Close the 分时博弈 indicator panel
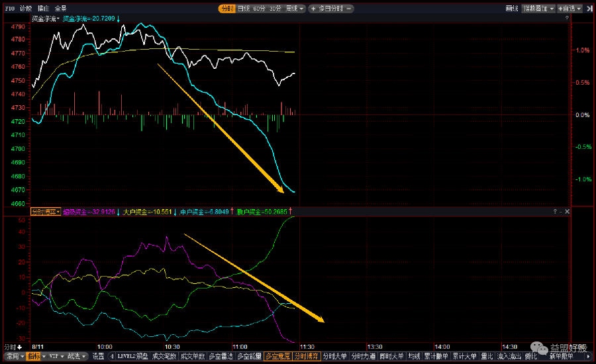 (x=567, y=211)
